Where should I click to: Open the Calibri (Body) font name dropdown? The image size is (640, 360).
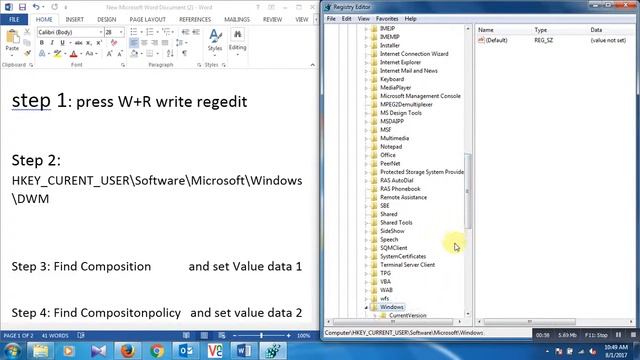101,32
